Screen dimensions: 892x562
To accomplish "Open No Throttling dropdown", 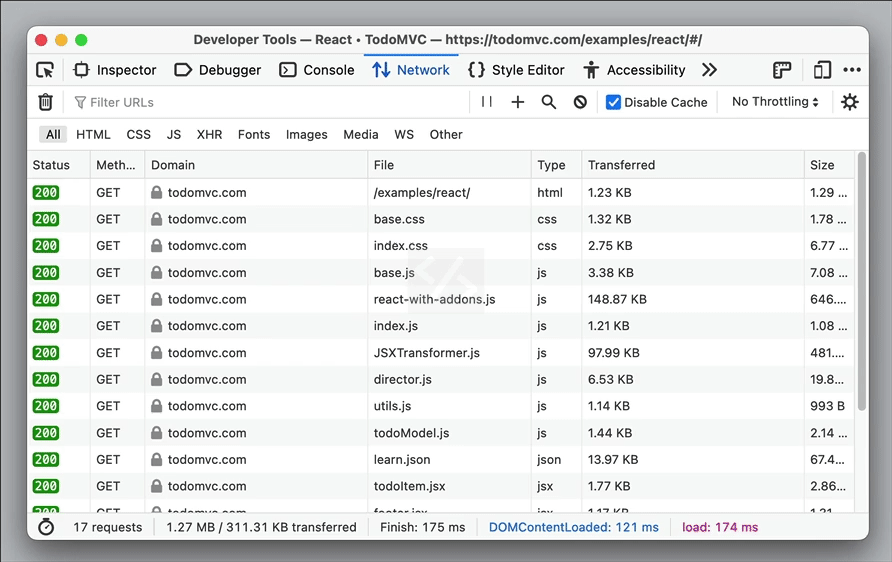I will (775, 102).
